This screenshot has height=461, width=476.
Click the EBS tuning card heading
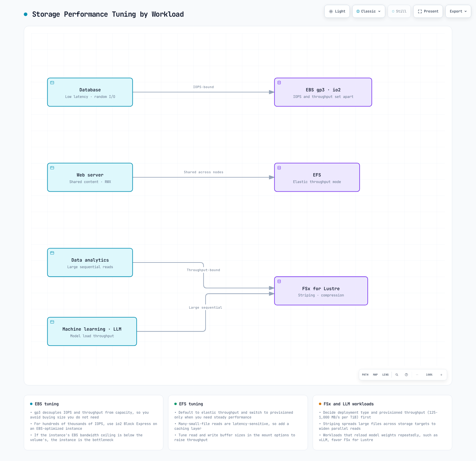pyautogui.click(x=47, y=404)
